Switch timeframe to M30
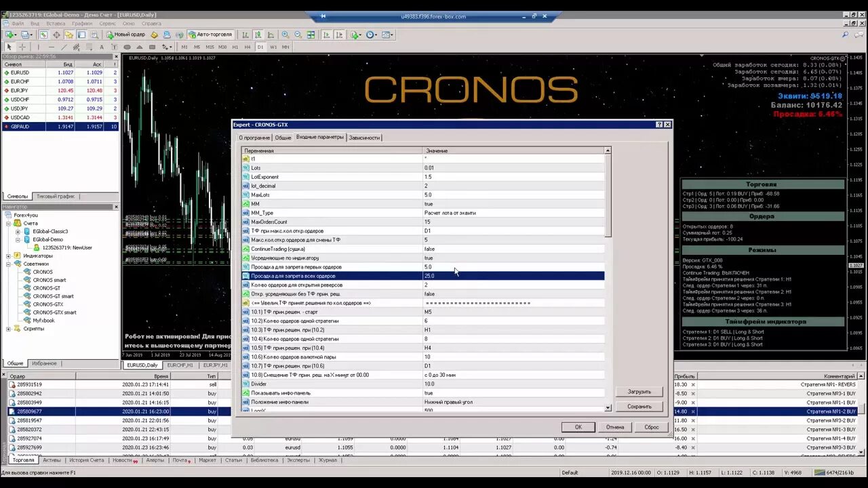This screenshot has width=868, height=488. tap(222, 47)
